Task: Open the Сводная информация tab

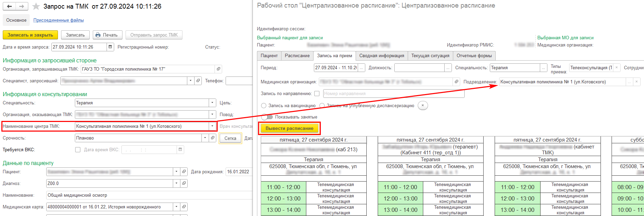Action: coord(382,55)
